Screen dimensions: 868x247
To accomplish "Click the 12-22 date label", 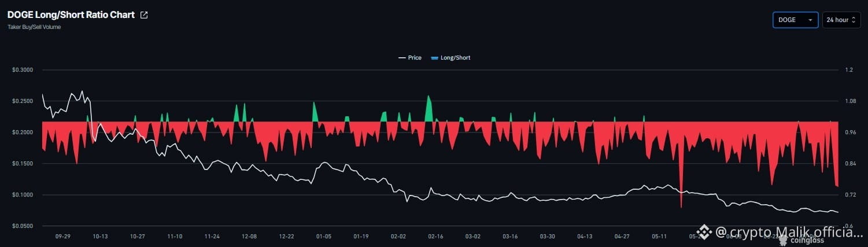I will click(287, 237).
